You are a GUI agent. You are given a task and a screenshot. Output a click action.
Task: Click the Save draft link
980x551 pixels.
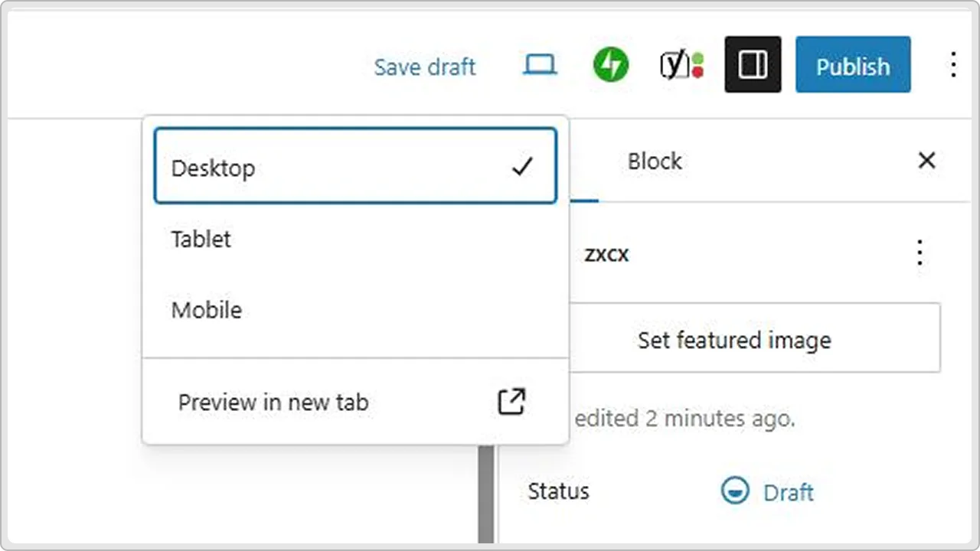tap(425, 67)
